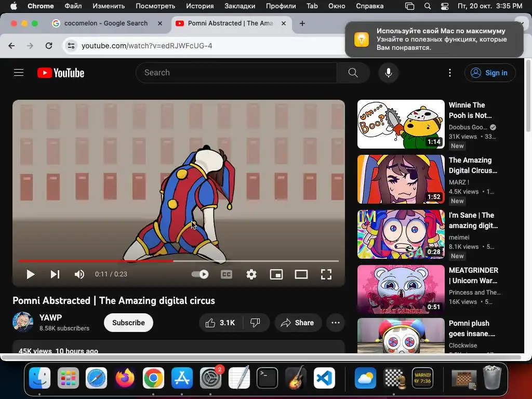This screenshot has height=399, width=532.
Task: Open Control Center in the menu bar
Action: [x=445, y=6]
